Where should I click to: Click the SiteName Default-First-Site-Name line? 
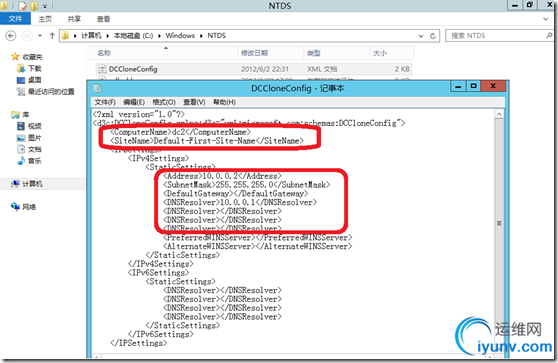pos(207,141)
